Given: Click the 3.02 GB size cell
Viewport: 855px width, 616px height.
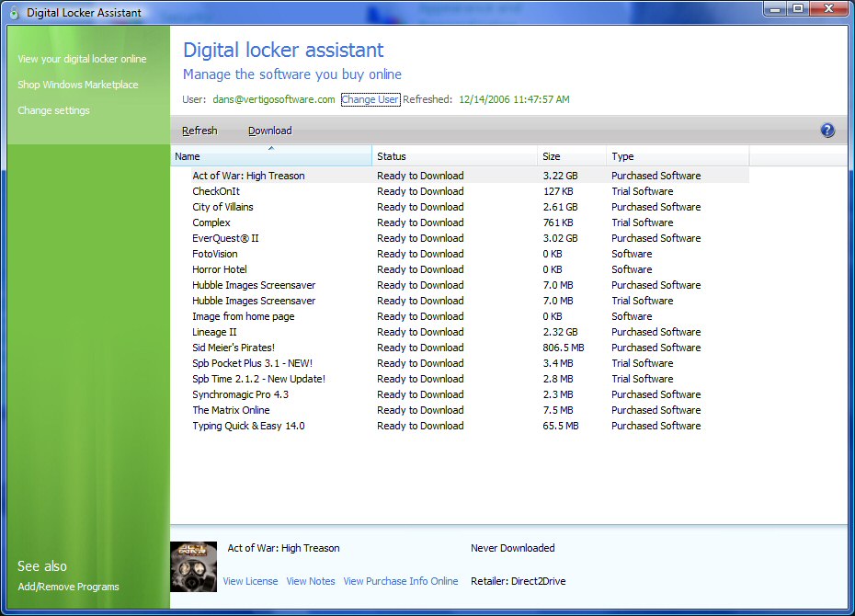Looking at the screenshot, I should (x=560, y=238).
